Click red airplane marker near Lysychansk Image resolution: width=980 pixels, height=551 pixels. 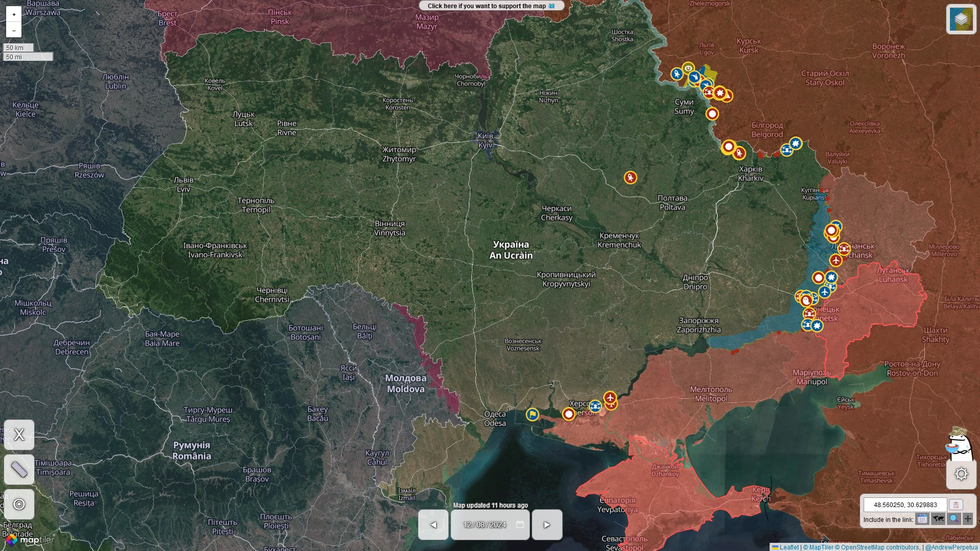(835, 260)
